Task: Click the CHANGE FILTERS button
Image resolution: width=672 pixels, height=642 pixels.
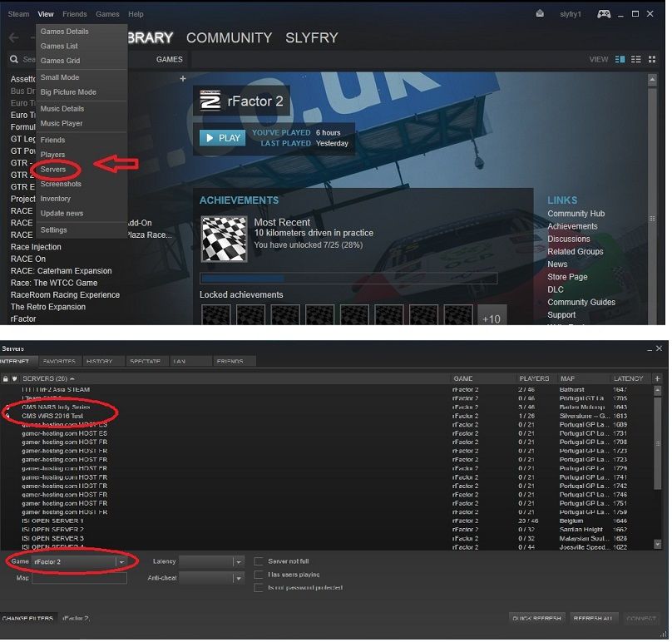Action: (x=27, y=619)
